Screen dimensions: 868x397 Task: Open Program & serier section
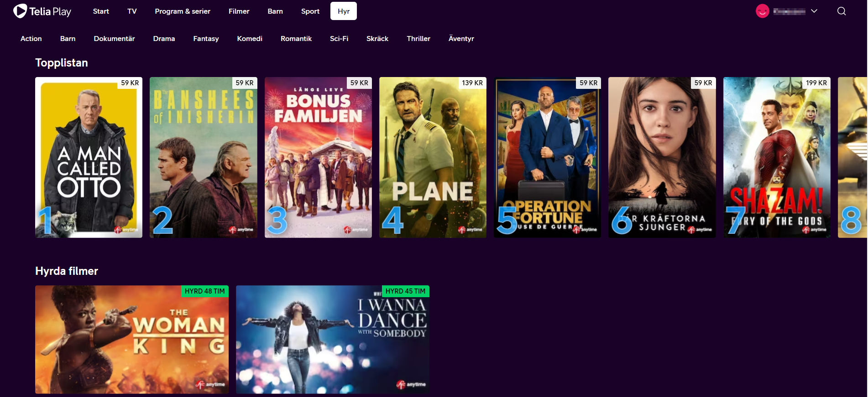pos(182,11)
